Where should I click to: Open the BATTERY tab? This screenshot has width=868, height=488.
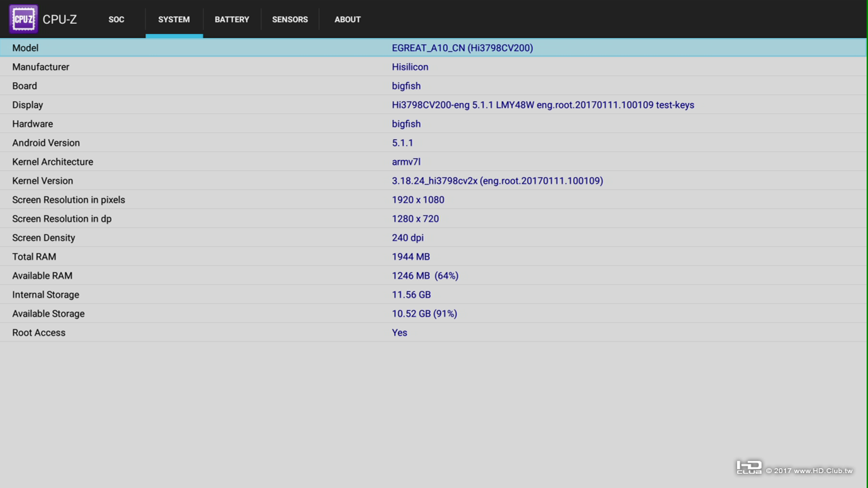coord(232,19)
